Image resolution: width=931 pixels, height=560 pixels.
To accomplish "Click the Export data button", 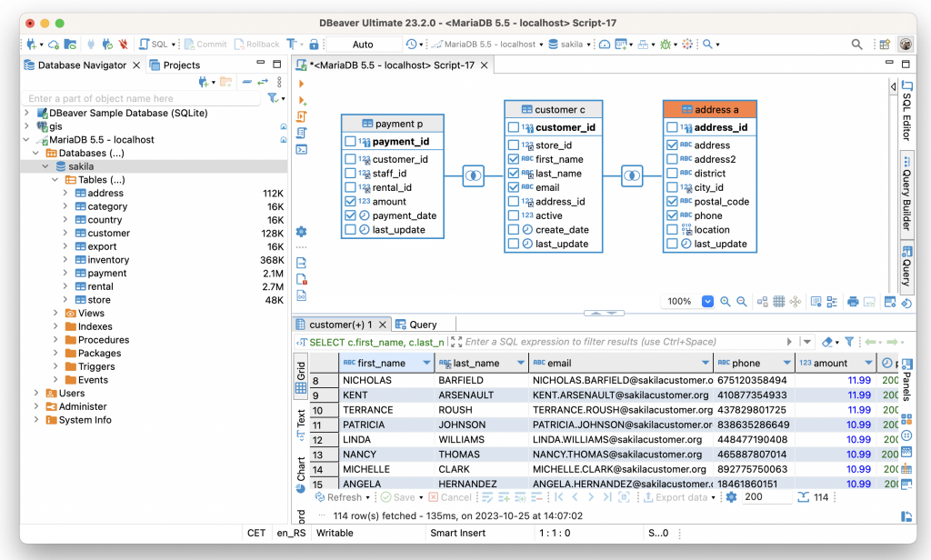I will [676, 497].
